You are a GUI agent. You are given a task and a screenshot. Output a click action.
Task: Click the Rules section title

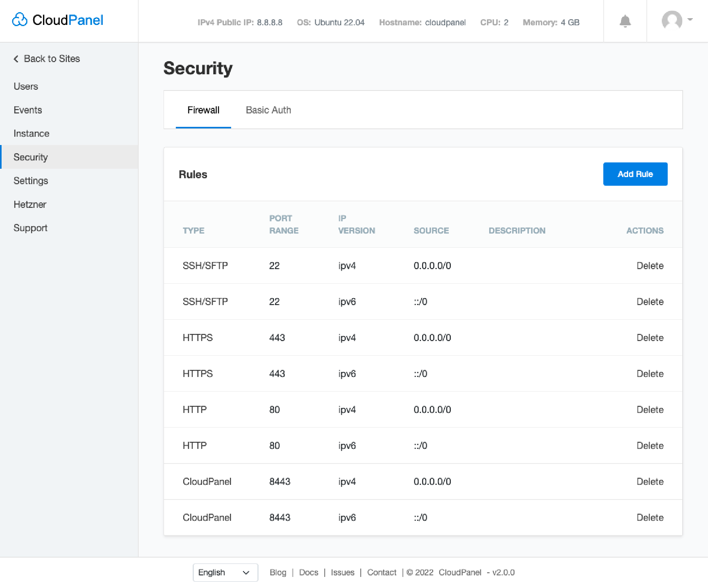[193, 174]
